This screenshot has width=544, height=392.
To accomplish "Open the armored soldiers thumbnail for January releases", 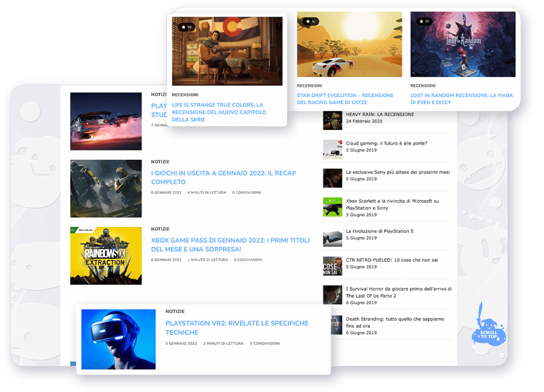I will click(106, 189).
